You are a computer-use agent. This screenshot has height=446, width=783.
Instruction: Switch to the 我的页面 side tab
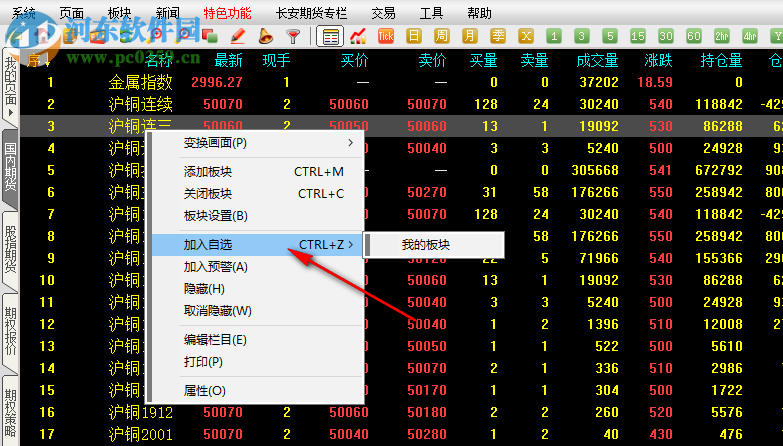[10, 86]
